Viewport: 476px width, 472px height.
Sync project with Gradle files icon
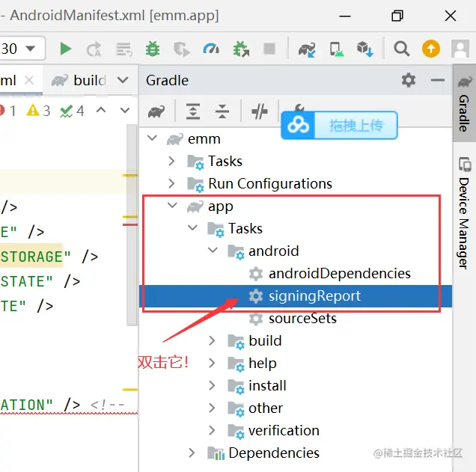click(307, 49)
